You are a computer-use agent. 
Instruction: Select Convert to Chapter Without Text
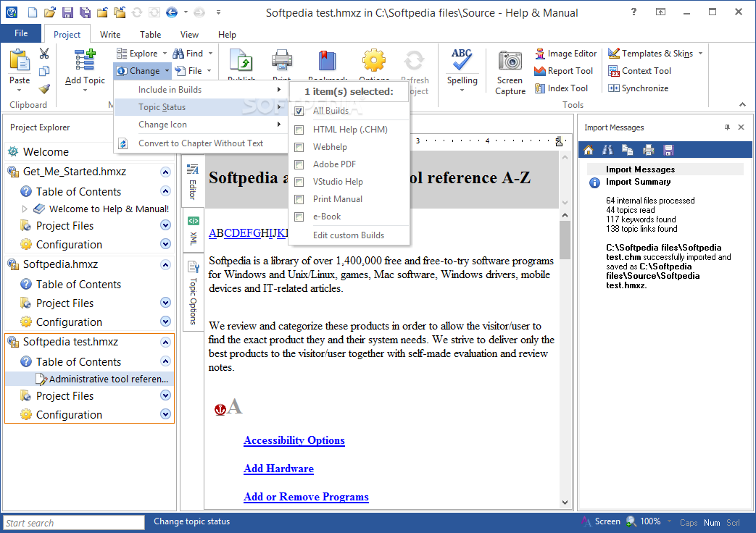coord(201,143)
